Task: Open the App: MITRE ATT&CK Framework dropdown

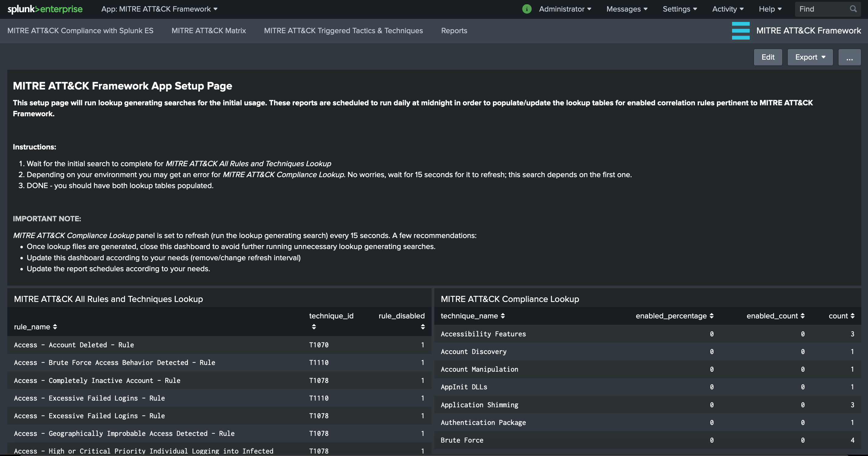Action: click(159, 9)
